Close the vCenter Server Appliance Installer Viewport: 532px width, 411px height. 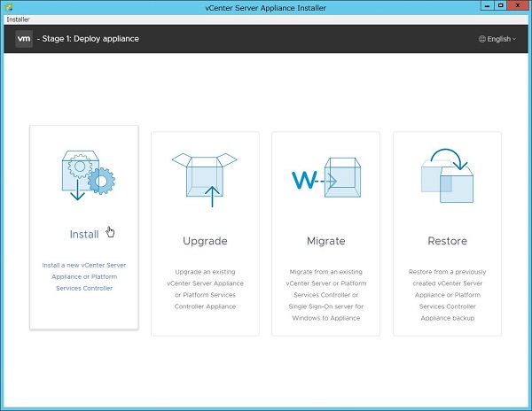[518, 5]
